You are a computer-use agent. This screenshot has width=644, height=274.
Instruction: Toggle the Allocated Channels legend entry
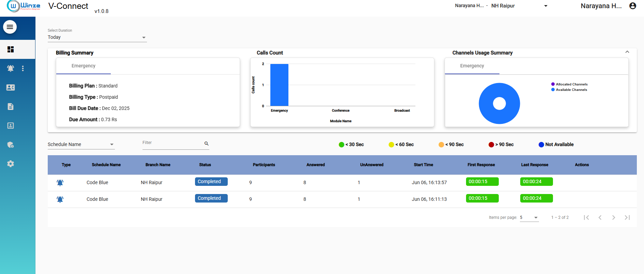coord(571,84)
